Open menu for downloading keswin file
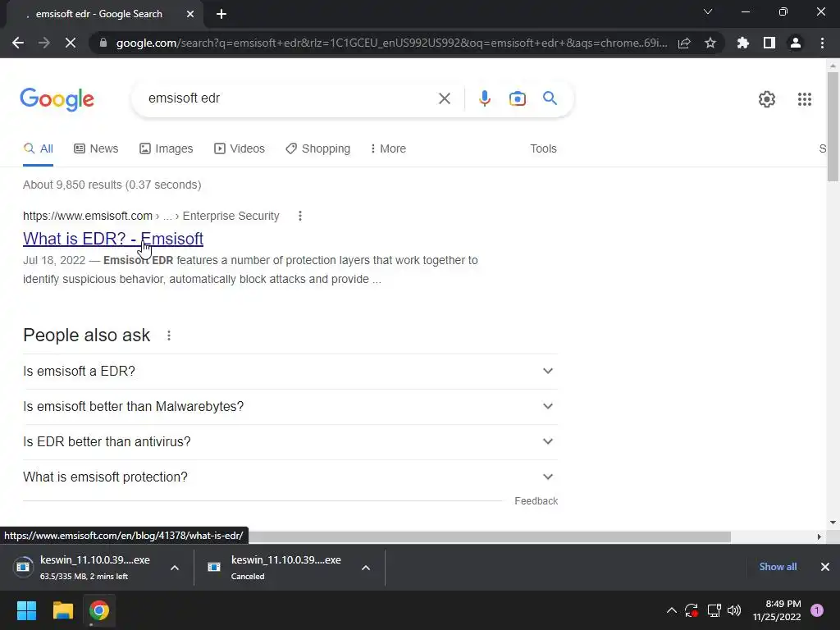Screen dimensions: 840x630 [175, 568]
